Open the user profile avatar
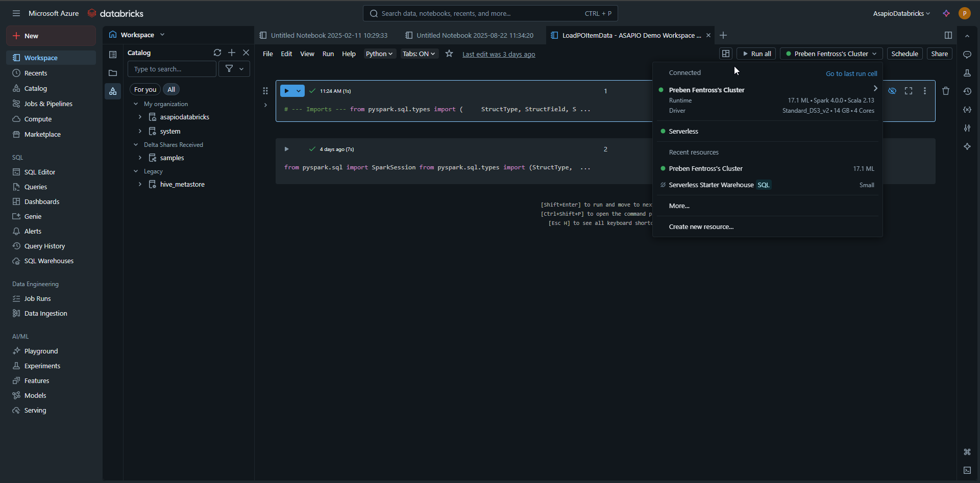Viewport: 980px width, 483px height. [x=964, y=13]
